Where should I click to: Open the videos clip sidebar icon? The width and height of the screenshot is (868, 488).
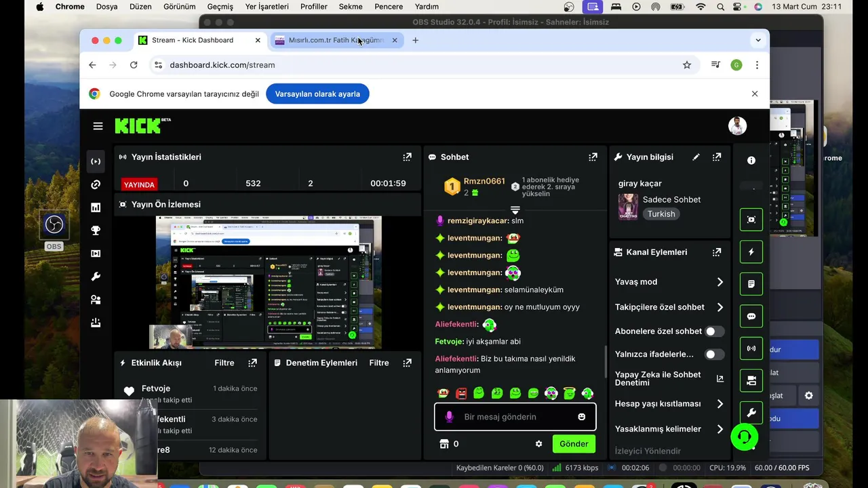point(96,253)
